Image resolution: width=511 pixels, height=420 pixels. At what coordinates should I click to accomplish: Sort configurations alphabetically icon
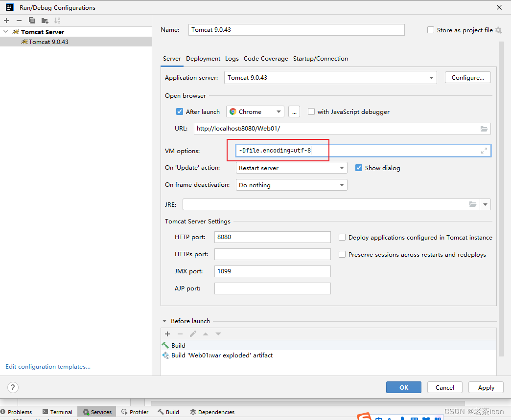coord(57,21)
